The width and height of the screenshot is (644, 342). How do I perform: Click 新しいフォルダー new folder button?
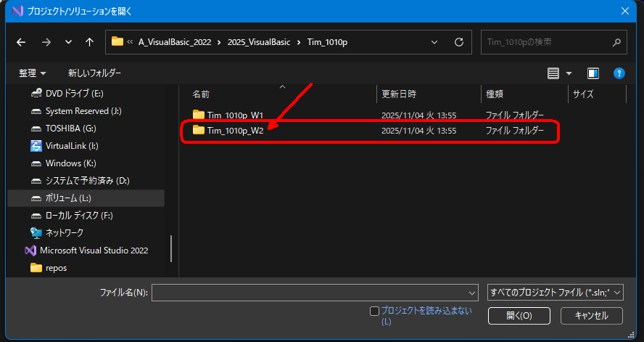click(94, 73)
